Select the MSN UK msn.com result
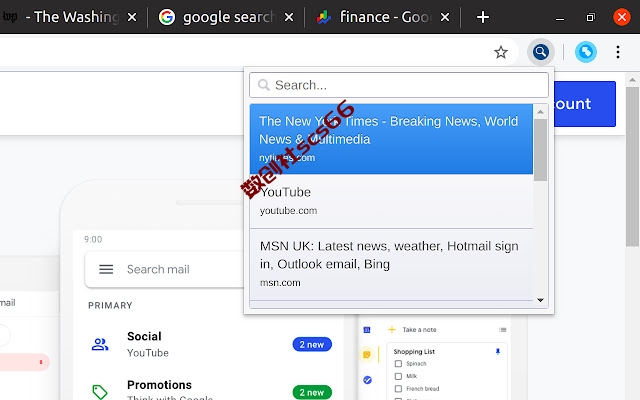 391,264
